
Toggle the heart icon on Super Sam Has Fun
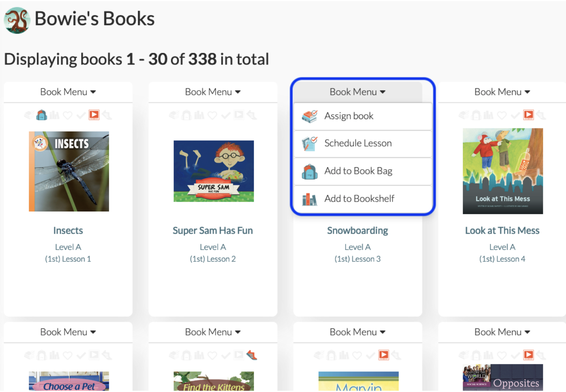point(212,115)
